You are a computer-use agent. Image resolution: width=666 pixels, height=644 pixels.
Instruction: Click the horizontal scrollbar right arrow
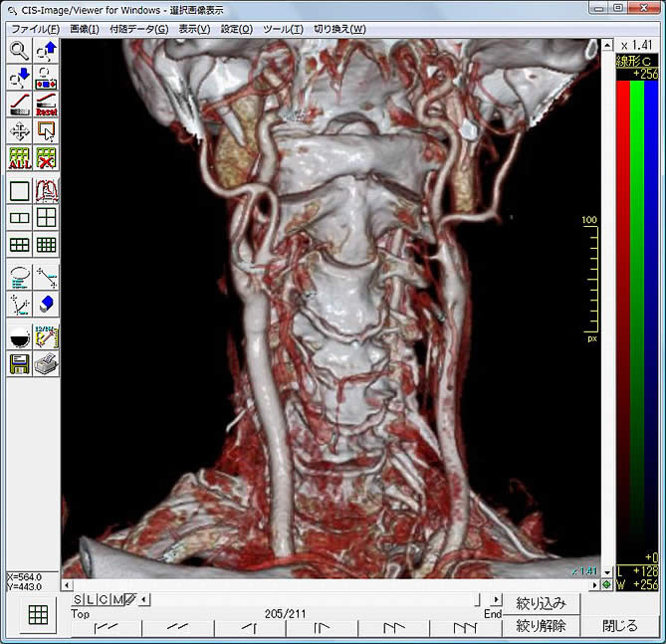coord(595,585)
